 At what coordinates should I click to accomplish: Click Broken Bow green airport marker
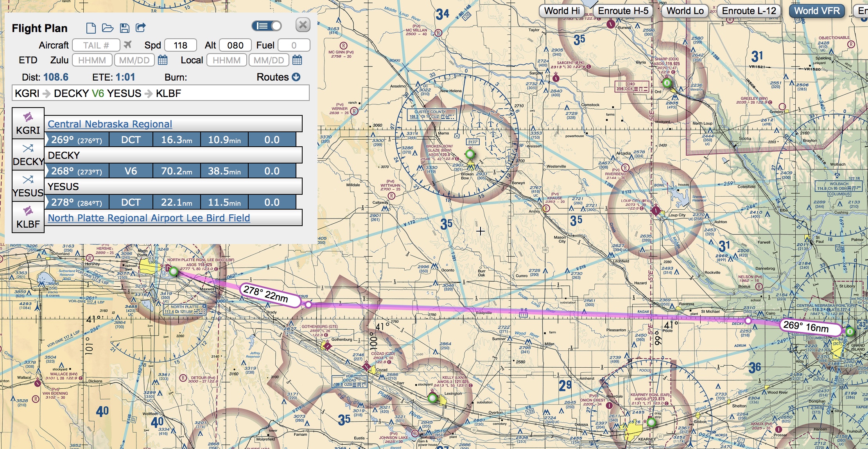(470, 154)
